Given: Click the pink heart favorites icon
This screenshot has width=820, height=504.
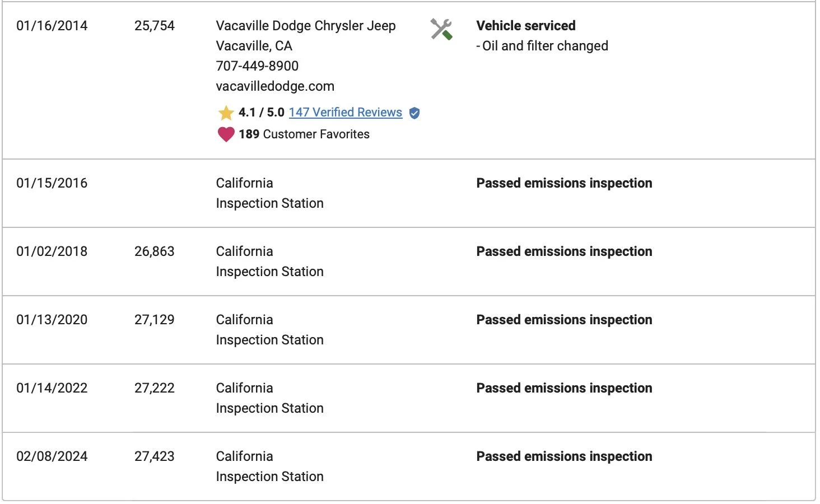Looking at the screenshot, I should pyautogui.click(x=226, y=134).
